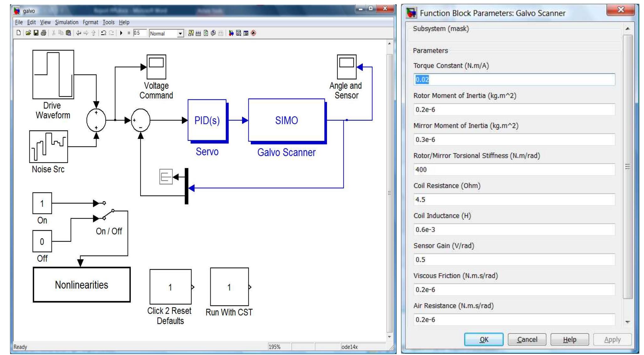The width and height of the screenshot is (644, 355).
Task: Select the PID(s) Servo block
Action: [x=208, y=121]
